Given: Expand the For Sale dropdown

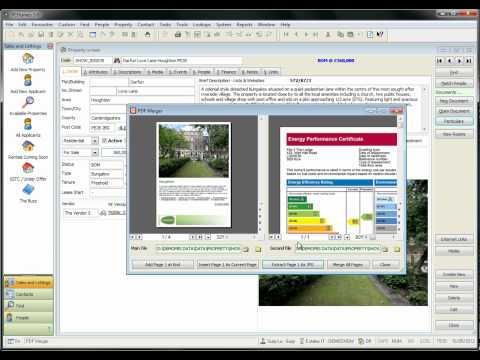Looking at the screenshot, I should click(x=95, y=153).
